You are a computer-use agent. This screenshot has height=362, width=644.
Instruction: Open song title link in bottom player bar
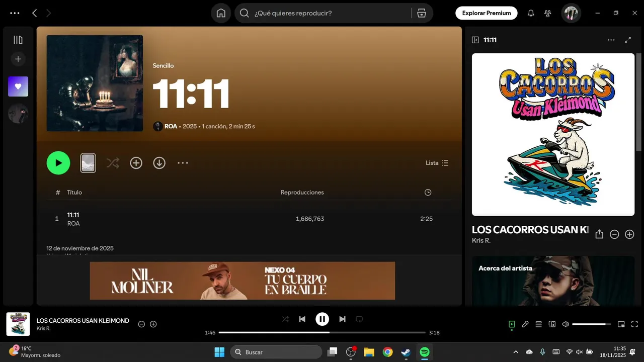pos(83,321)
